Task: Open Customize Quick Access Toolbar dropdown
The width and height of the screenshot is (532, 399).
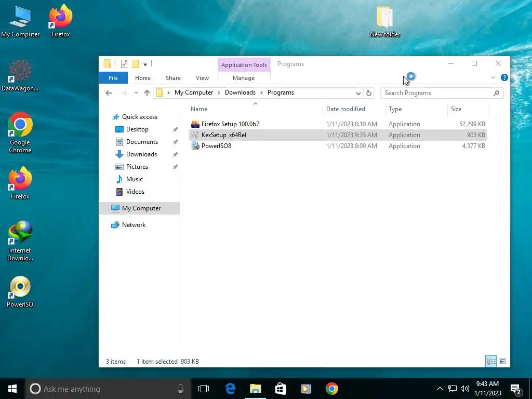Action: coord(145,64)
